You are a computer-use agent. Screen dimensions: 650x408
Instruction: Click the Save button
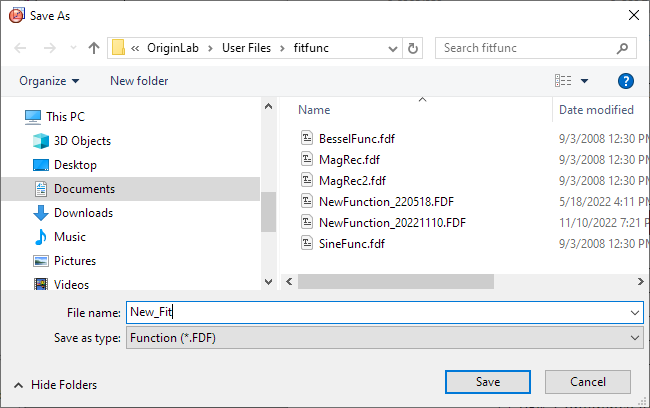point(488,382)
